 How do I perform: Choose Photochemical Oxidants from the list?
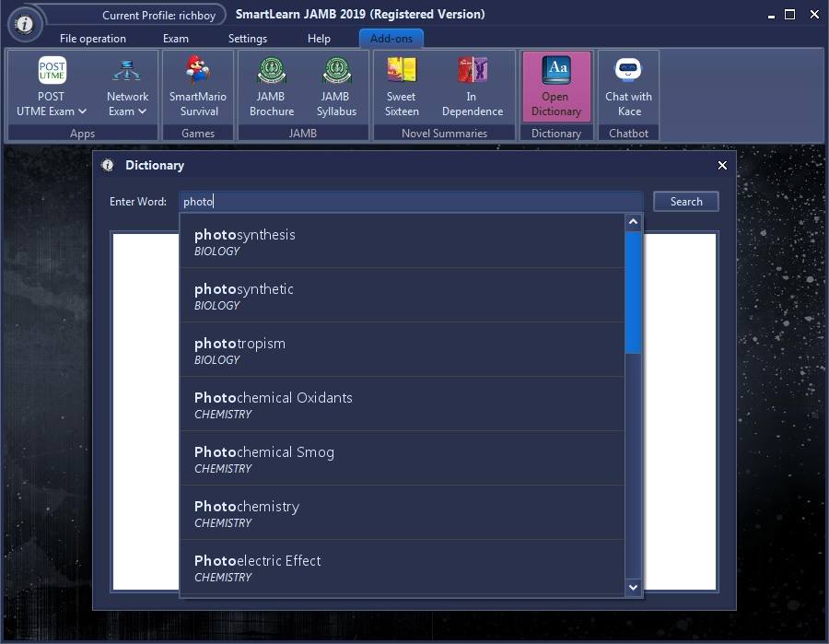402,404
